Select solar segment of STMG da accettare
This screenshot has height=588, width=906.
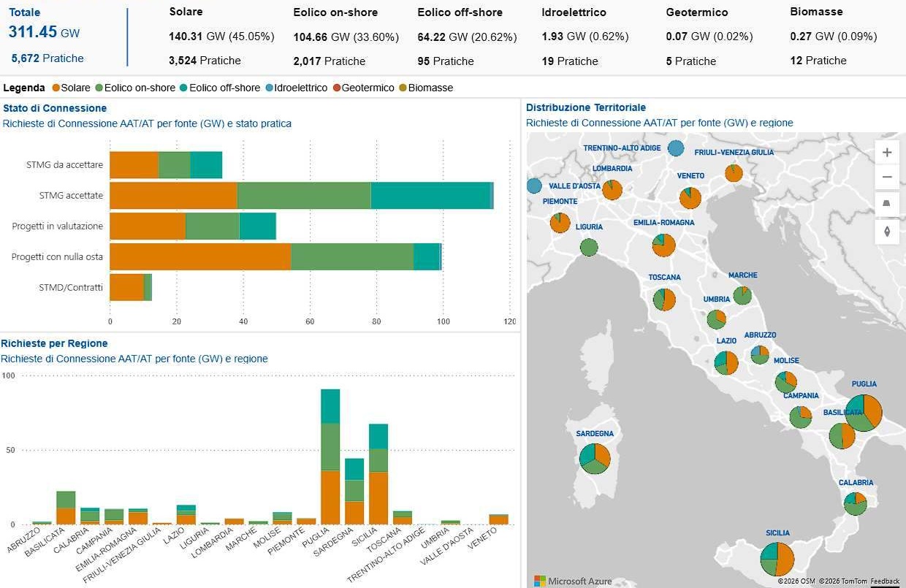tap(134, 165)
